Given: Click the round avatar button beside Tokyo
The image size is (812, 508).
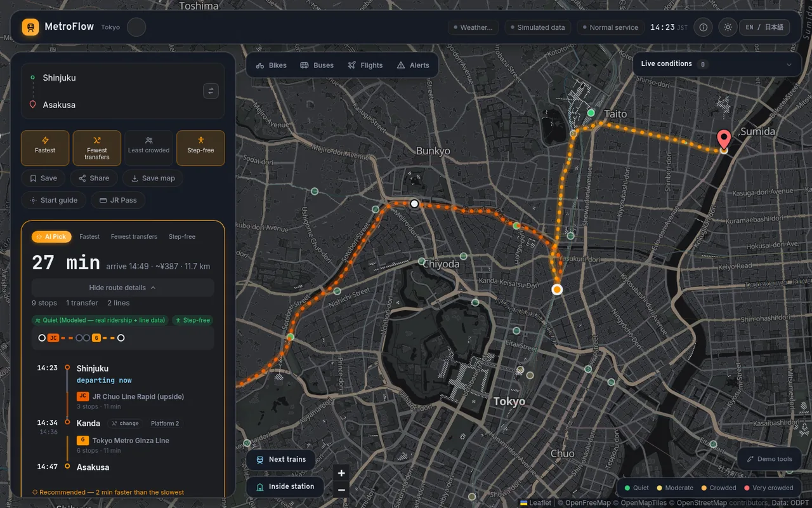Looking at the screenshot, I should click(x=136, y=27).
